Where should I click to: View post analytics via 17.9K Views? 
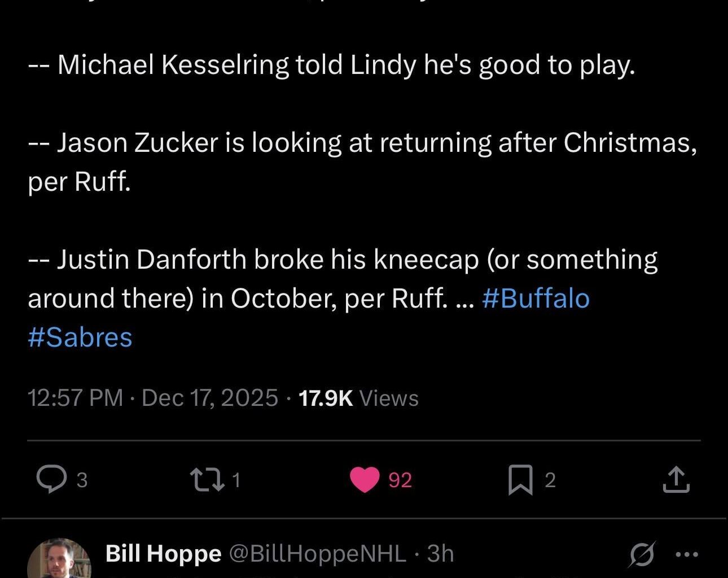(x=357, y=398)
